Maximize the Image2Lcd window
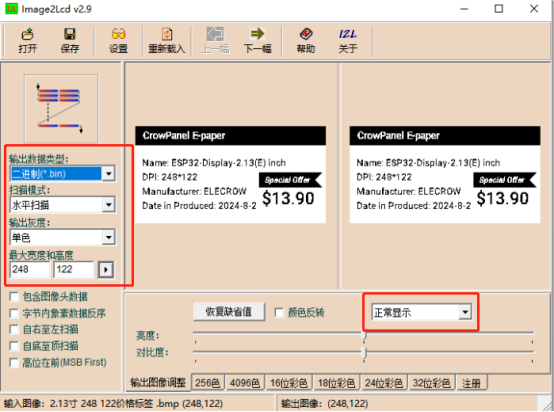The image size is (554, 412). click(x=499, y=9)
